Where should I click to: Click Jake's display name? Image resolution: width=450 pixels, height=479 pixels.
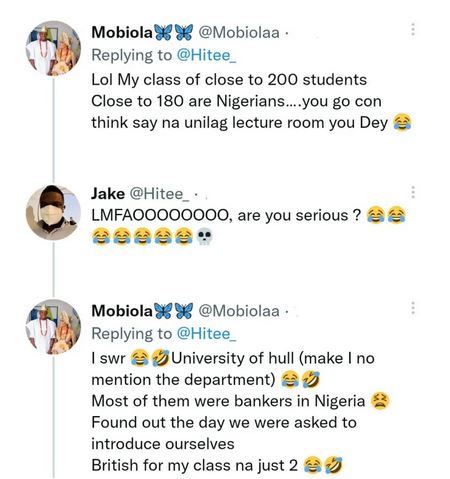coord(108,194)
